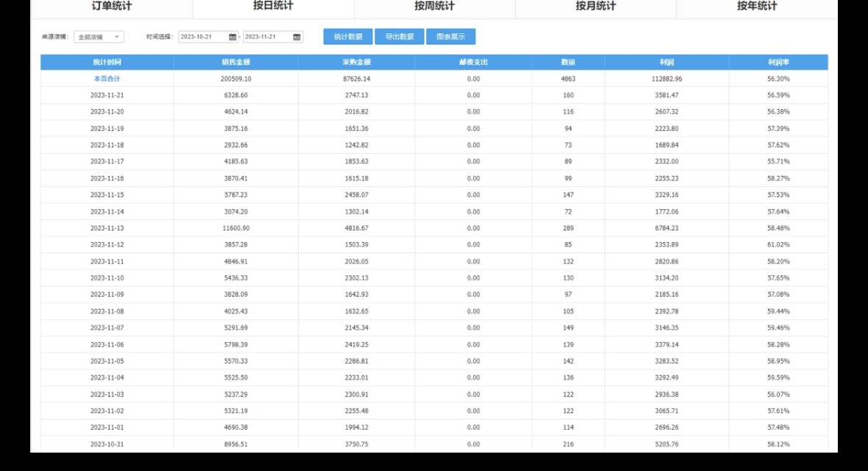The height and width of the screenshot is (471, 868).
Task: Click the 利润 column header
Action: point(666,62)
